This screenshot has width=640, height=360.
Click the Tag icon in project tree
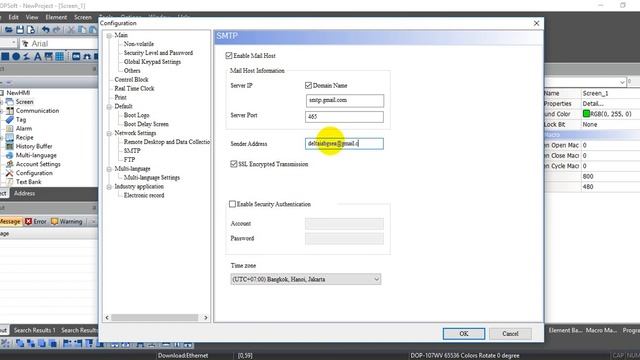point(9,120)
